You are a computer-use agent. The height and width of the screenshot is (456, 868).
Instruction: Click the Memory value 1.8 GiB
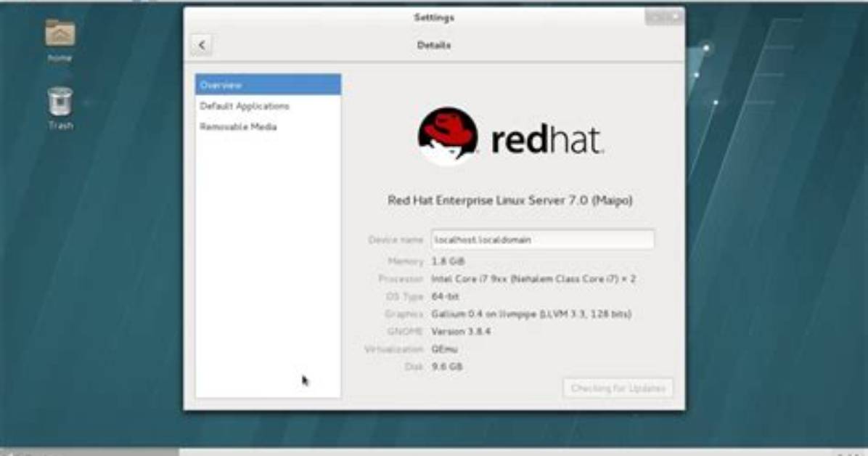[448, 261]
